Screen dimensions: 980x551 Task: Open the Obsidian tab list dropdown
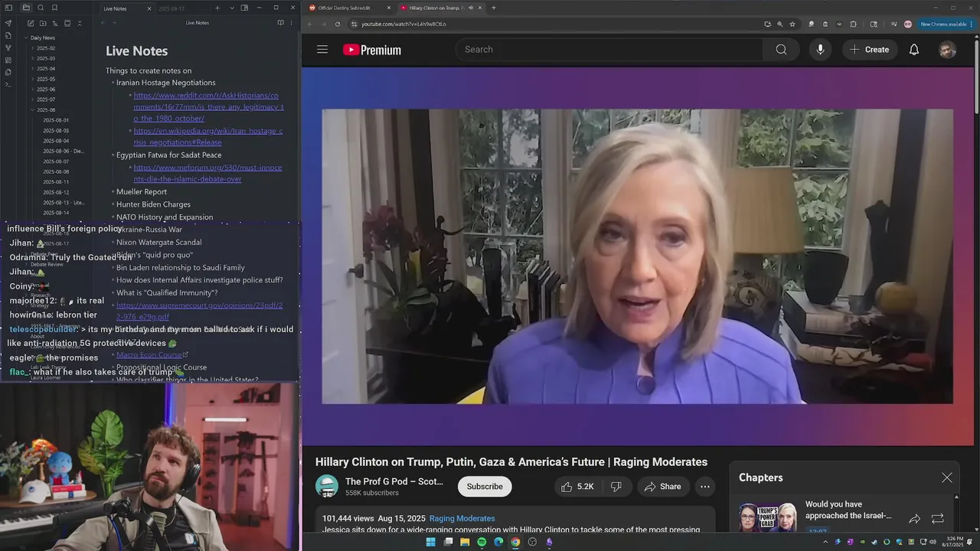232,8
